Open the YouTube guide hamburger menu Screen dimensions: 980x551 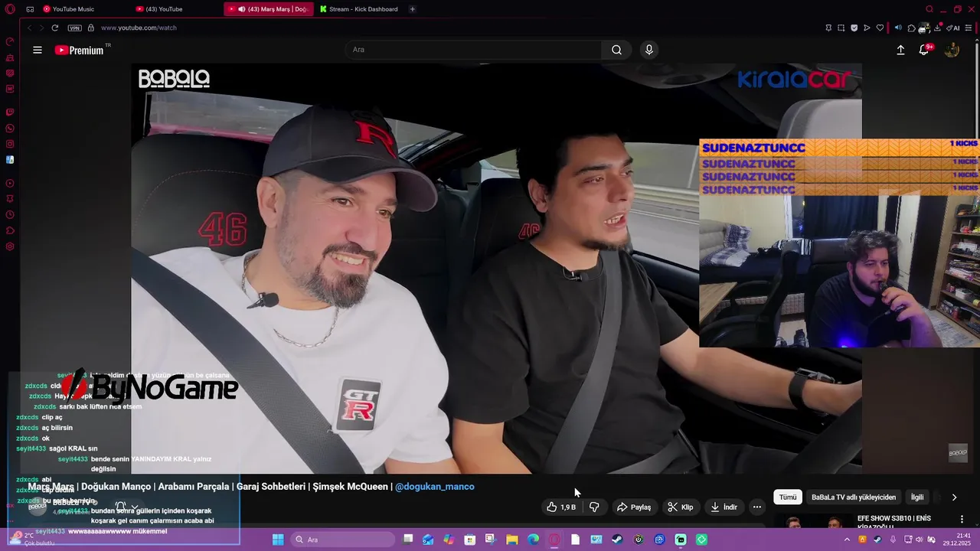[38, 50]
